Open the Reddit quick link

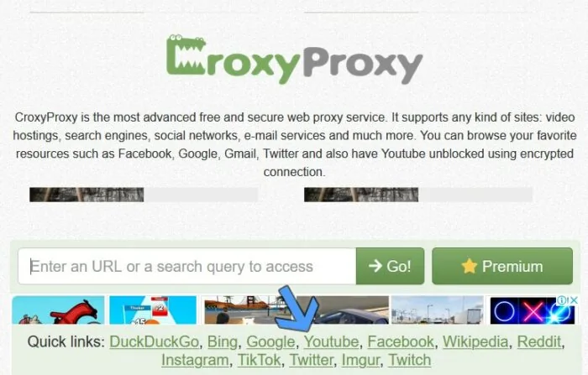[x=539, y=341]
